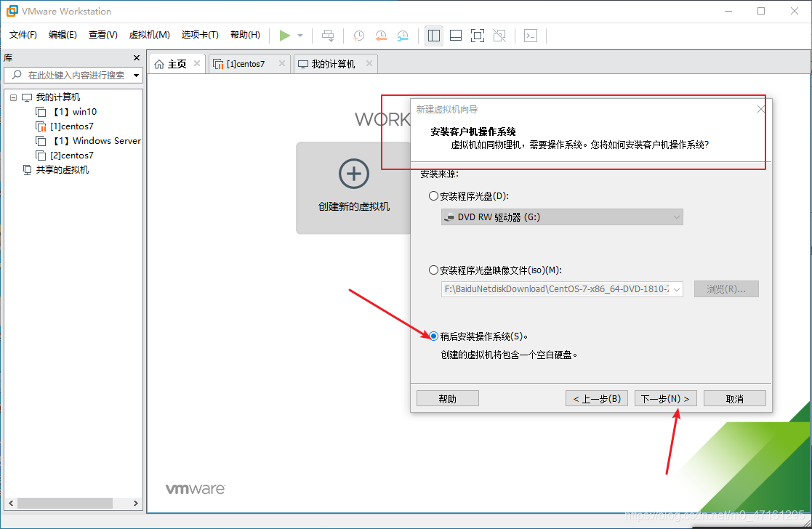Click the 浏览(R)... button
Viewport: 812px width, 529px height.
[x=726, y=288]
